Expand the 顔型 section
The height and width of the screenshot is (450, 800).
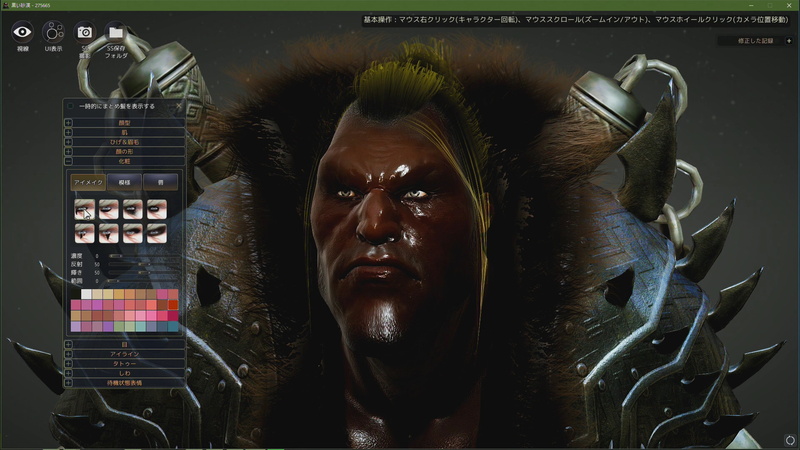pyautogui.click(x=124, y=123)
